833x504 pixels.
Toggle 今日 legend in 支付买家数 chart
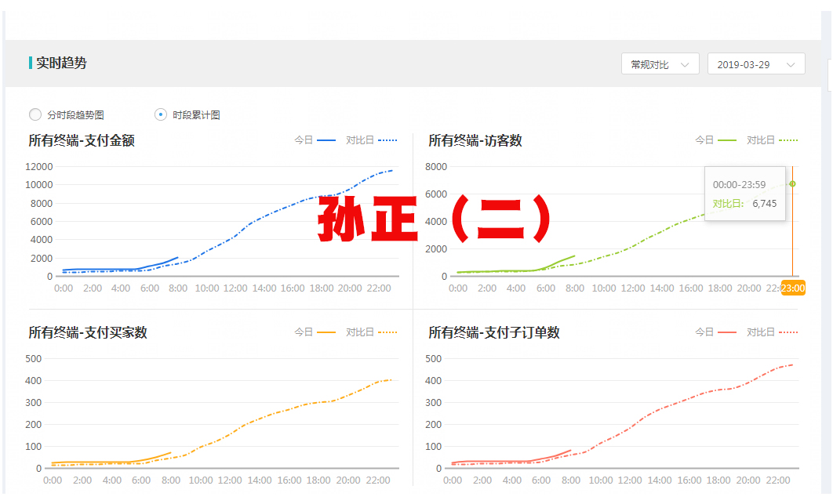coord(315,332)
